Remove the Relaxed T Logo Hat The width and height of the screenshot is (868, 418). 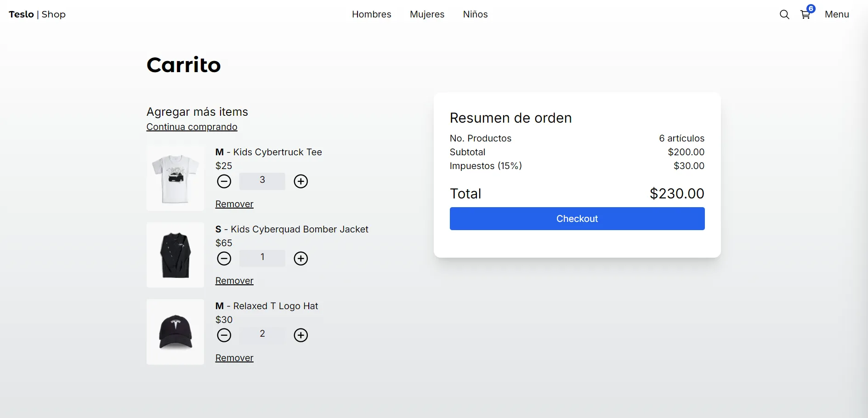click(234, 358)
